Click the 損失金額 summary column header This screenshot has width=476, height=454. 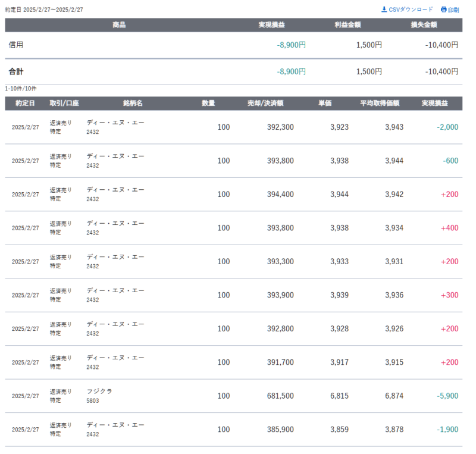(424, 25)
